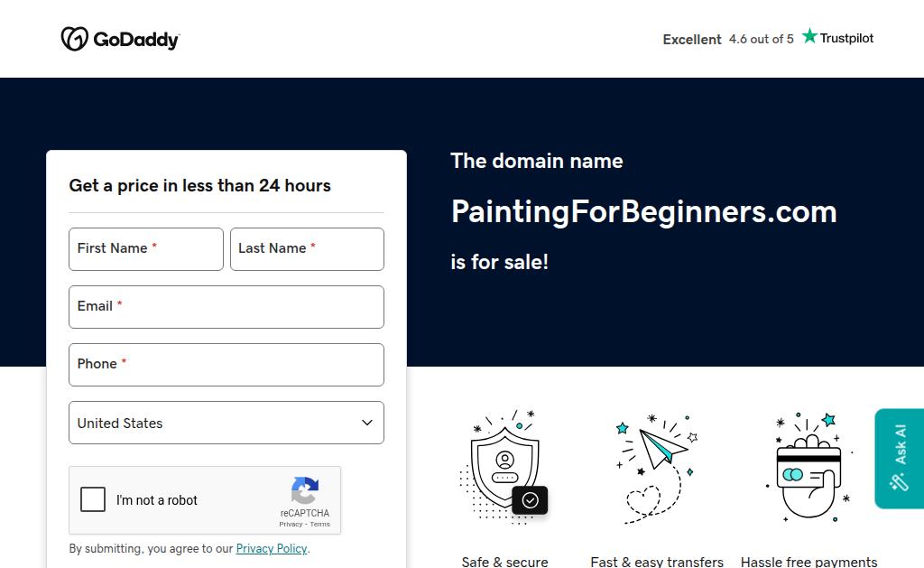Open the Privacy Policy link
The height and width of the screenshot is (568, 924).
[272, 549]
